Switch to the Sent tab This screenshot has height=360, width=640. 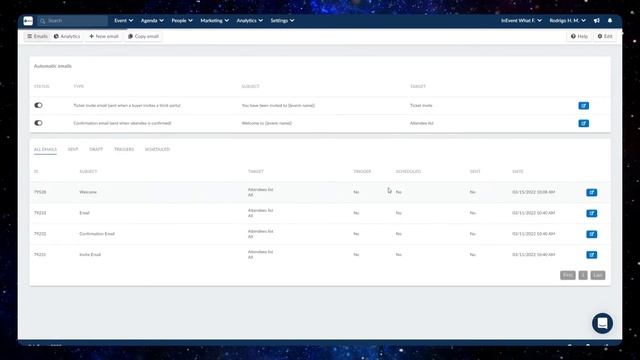[73, 149]
